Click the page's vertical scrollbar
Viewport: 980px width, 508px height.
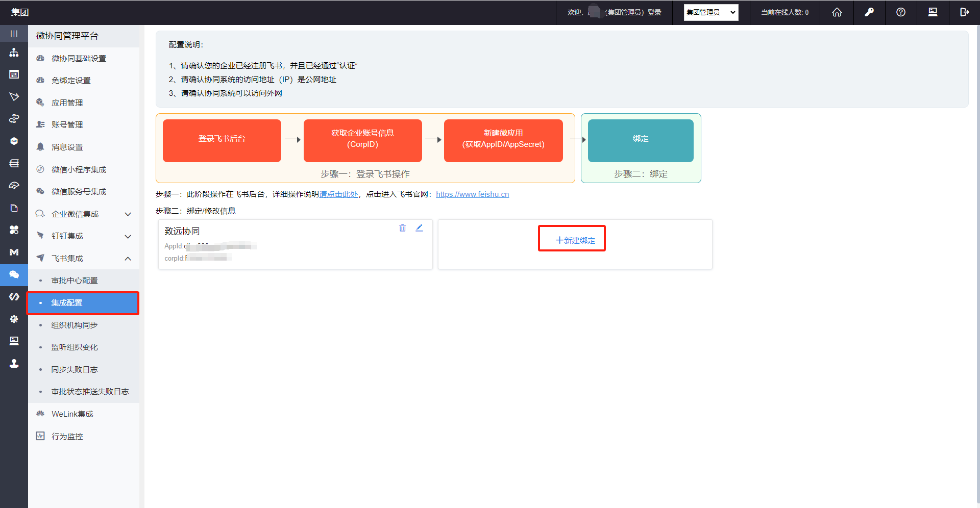tap(977, 265)
